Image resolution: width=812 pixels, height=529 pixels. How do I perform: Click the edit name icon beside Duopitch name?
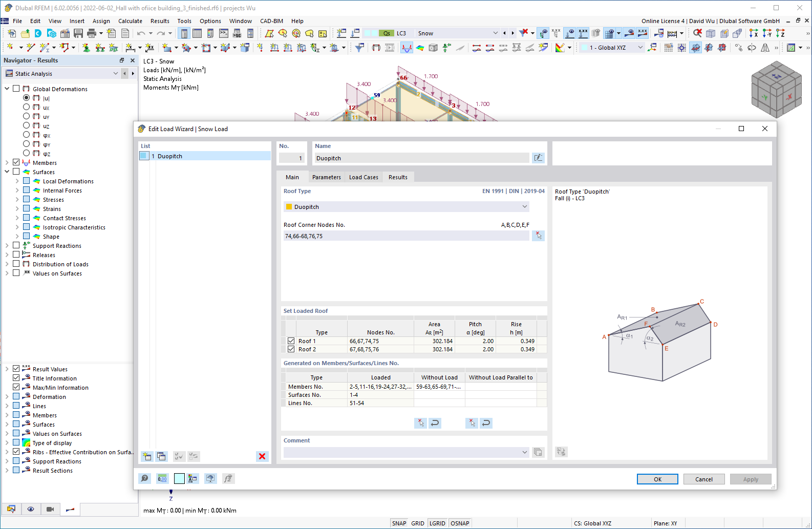(538, 158)
